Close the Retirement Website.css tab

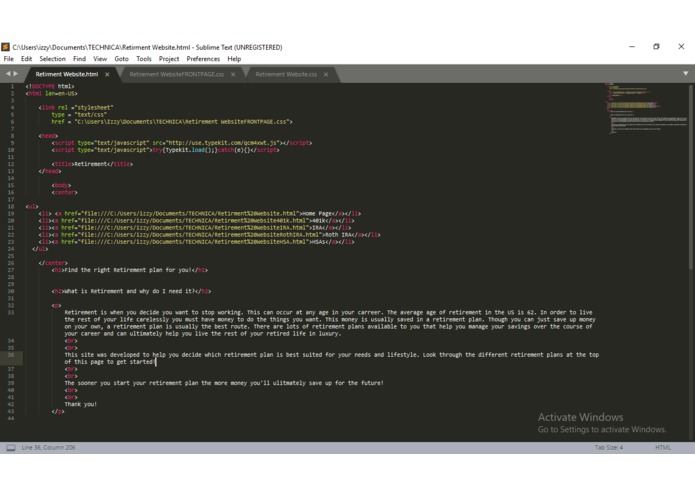point(326,74)
